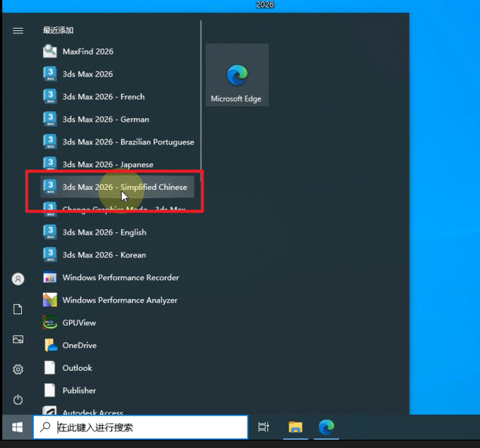
Task: Expand the Start menu hamburger button
Action: 18,30
